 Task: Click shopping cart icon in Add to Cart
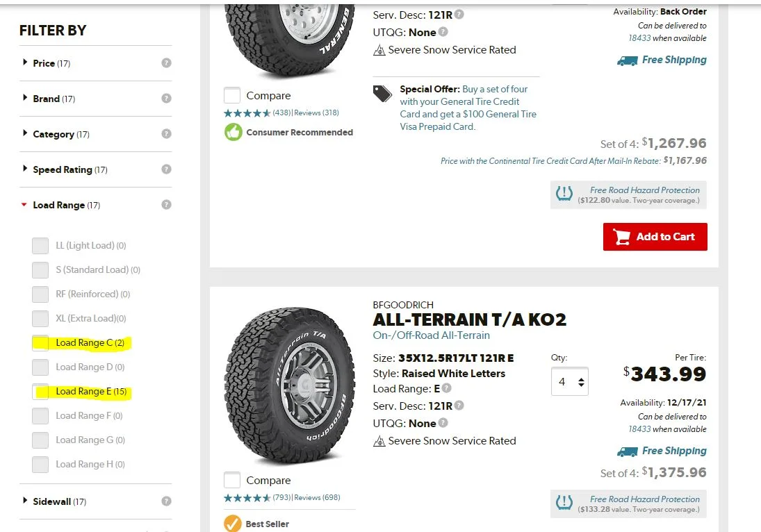coord(622,237)
